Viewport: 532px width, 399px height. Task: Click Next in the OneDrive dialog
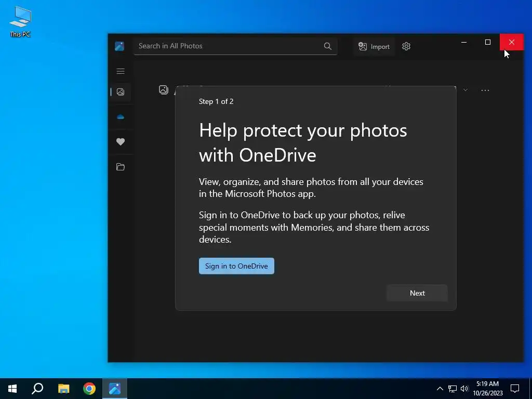click(x=417, y=293)
